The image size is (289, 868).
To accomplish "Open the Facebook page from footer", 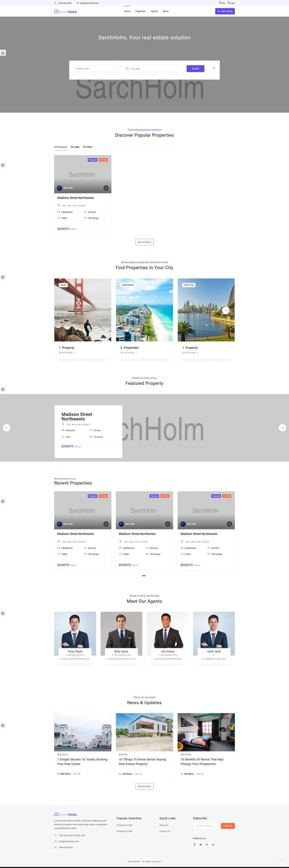I will [194, 845].
